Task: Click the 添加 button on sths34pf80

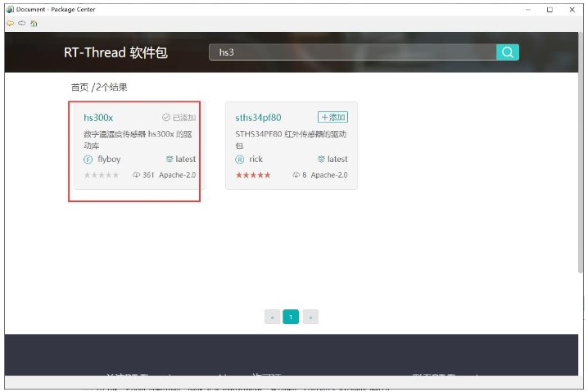Action: pos(332,117)
